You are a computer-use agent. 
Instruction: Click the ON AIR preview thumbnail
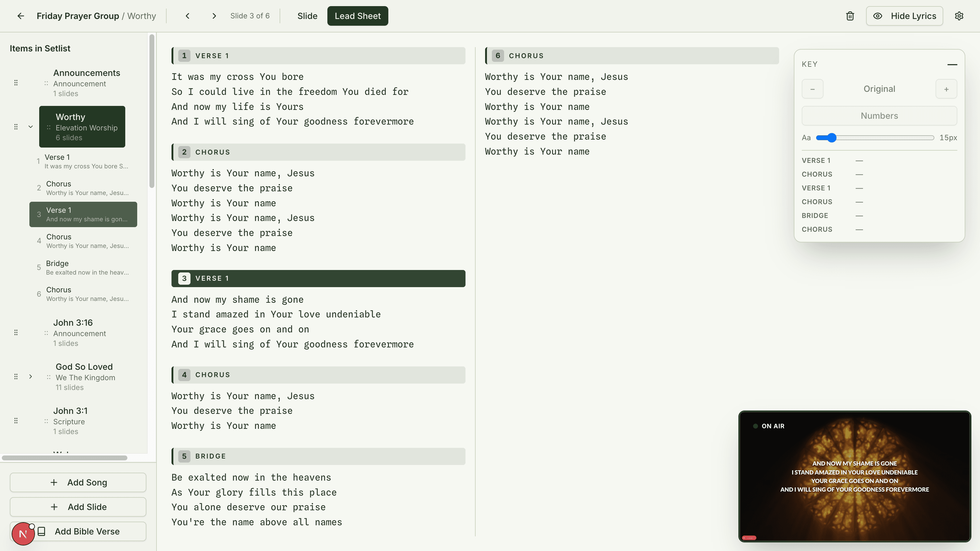coord(854,476)
